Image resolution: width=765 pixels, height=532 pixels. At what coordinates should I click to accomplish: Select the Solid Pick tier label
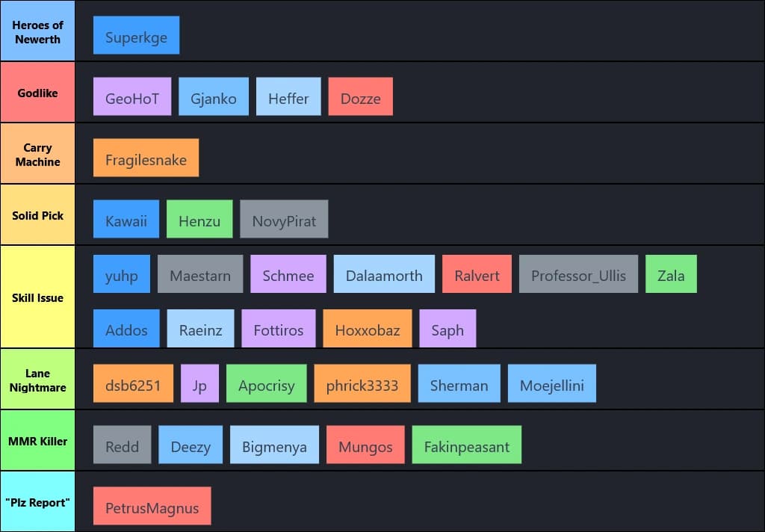click(x=37, y=215)
